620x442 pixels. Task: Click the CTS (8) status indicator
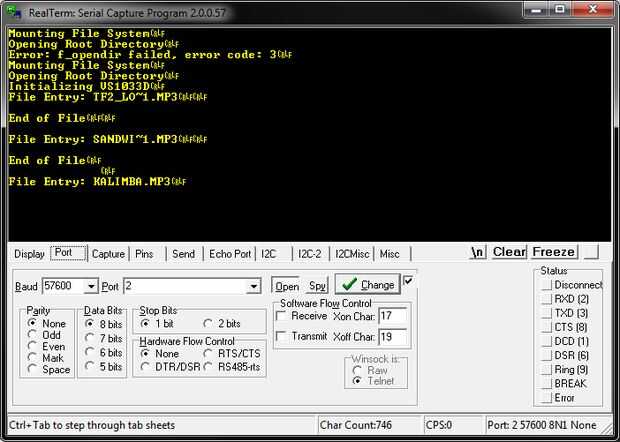pyautogui.click(x=547, y=327)
